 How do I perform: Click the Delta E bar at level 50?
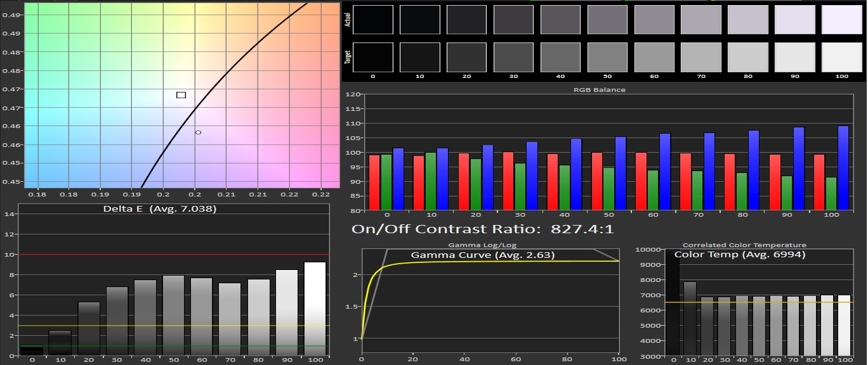click(173, 315)
